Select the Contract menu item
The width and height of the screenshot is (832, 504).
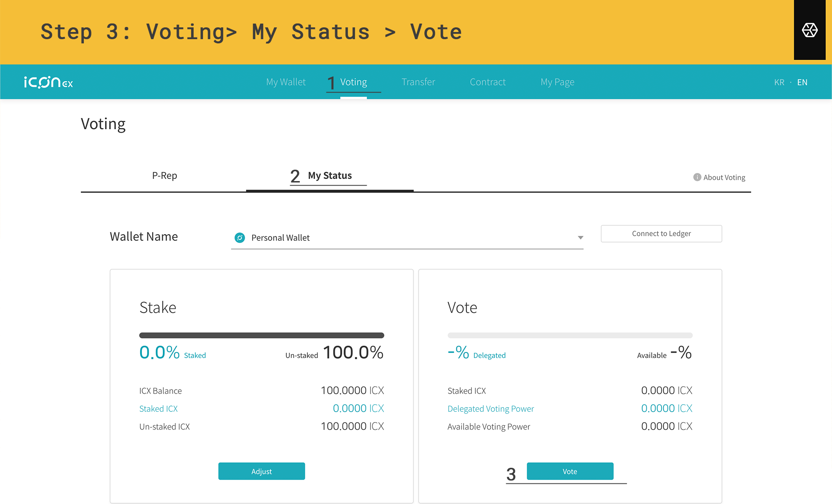[488, 82]
